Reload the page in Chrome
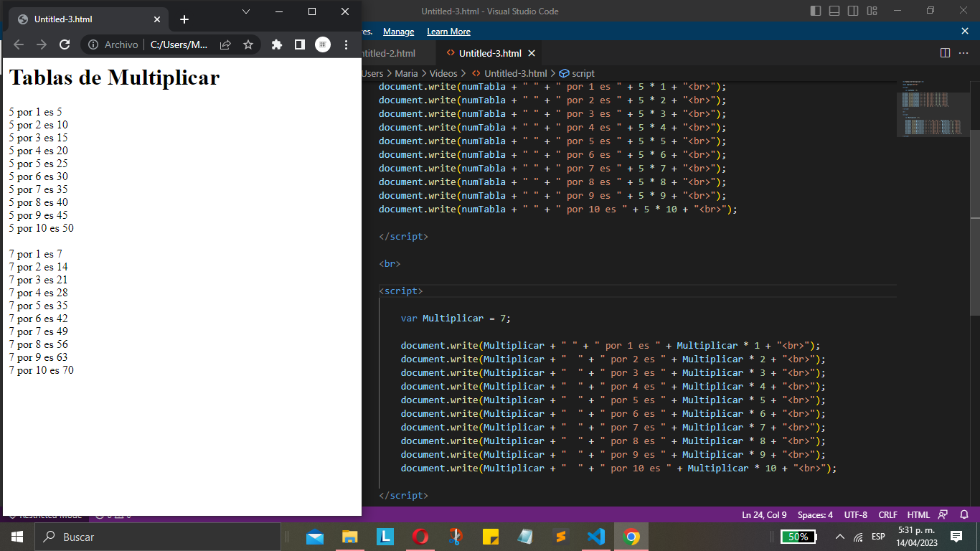980x551 pixels. coord(65,44)
